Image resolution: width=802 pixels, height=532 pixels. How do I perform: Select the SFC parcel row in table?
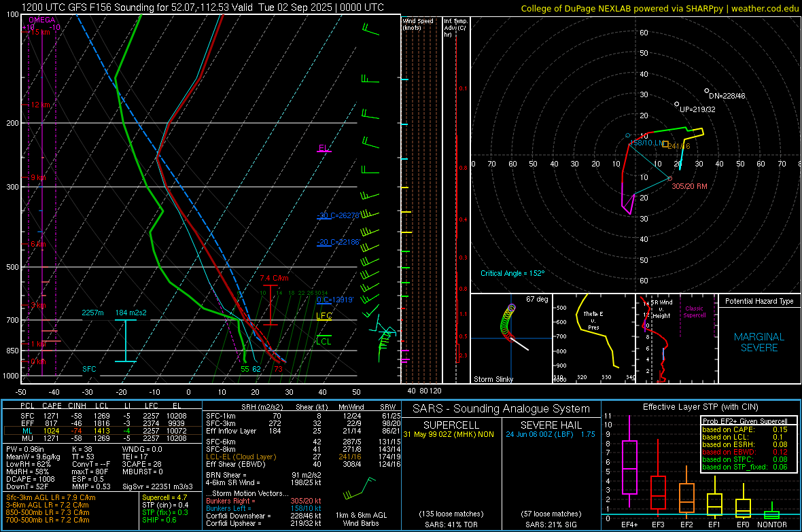(x=103, y=416)
